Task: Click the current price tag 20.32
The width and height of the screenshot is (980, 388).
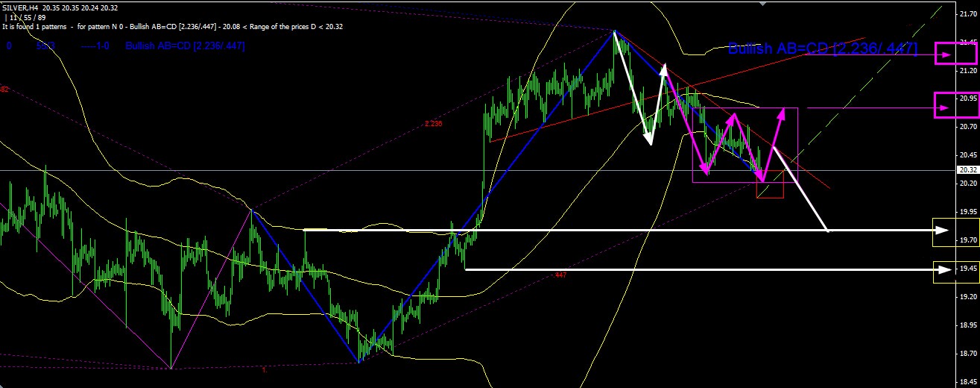Action: tap(968, 170)
